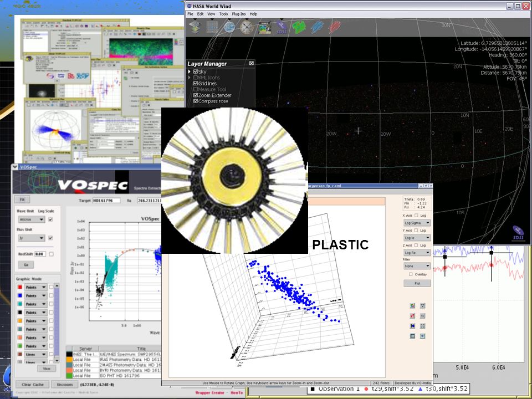532x399 pixels.
Task: Click the four-squares grid icon in 3D plot sidebar
Action: 422,326
